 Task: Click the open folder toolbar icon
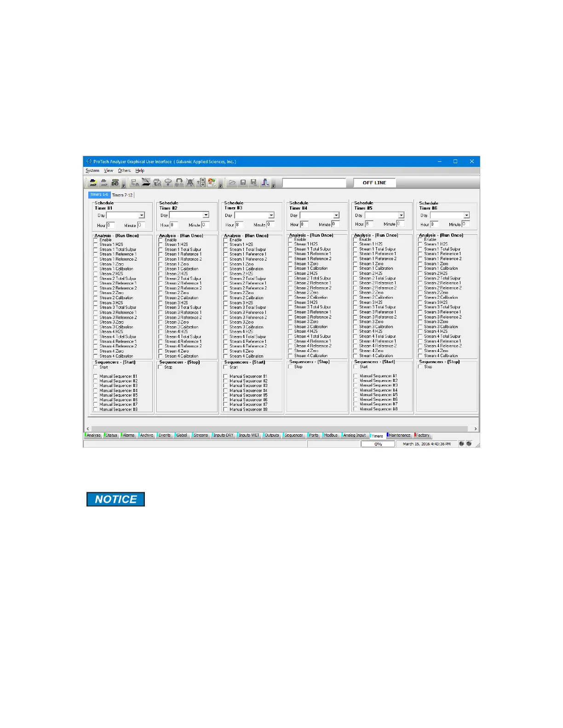click(232, 183)
